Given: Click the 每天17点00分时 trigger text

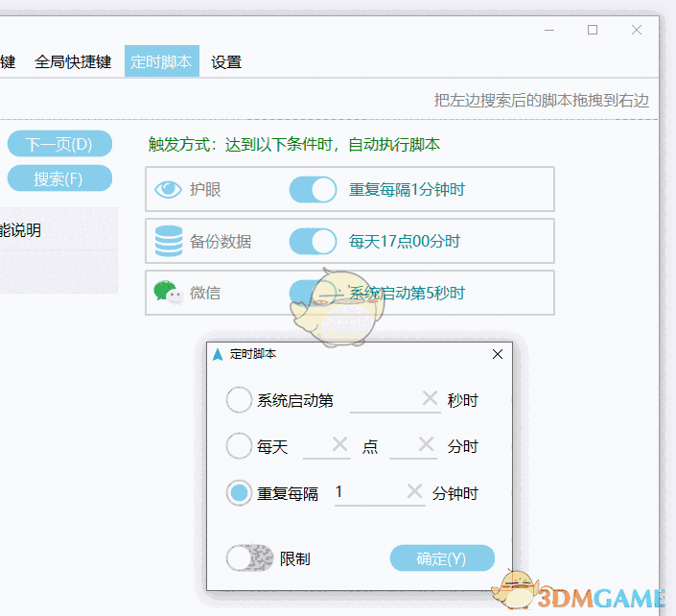Looking at the screenshot, I should [x=405, y=241].
